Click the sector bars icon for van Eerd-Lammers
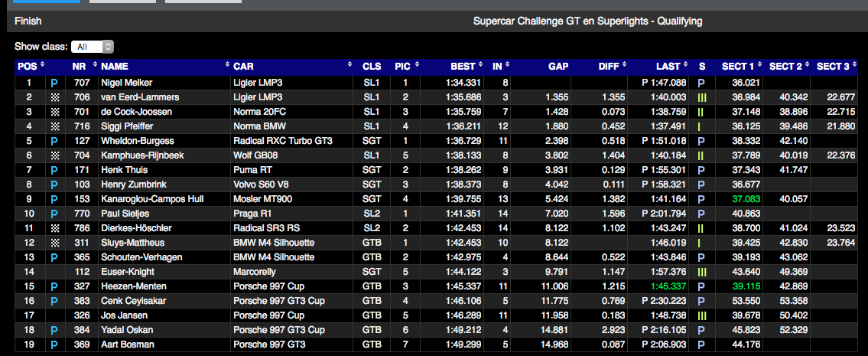This screenshot has width=868, height=356. click(701, 97)
